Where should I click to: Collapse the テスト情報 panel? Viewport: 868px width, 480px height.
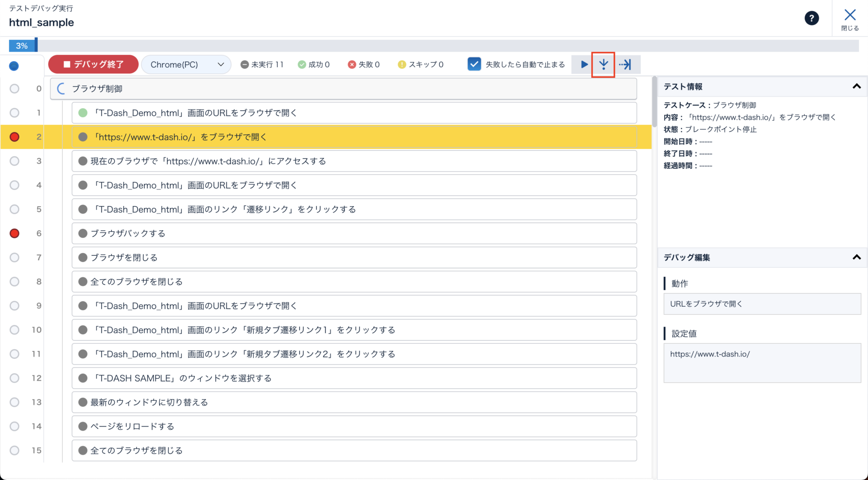click(856, 86)
